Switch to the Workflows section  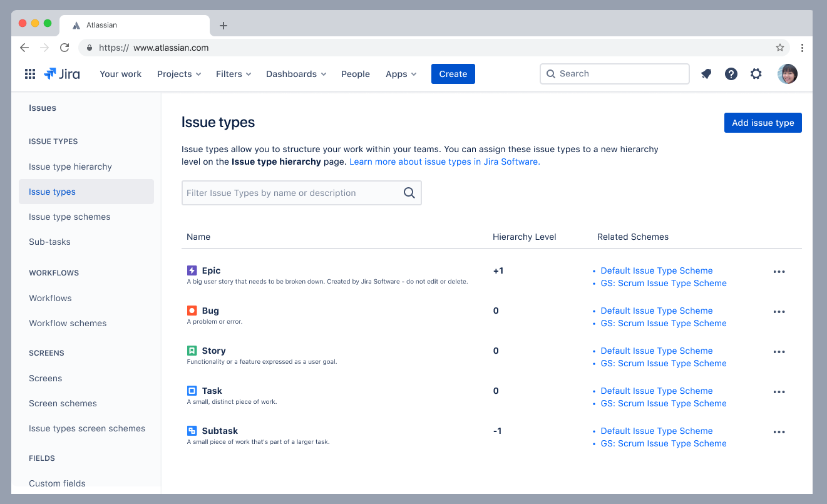tap(50, 298)
